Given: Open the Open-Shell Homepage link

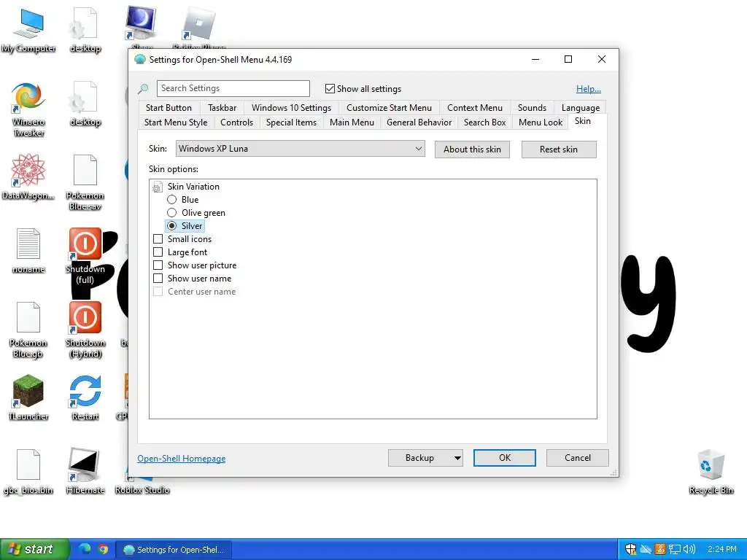Looking at the screenshot, I should [x=182, y=458].
